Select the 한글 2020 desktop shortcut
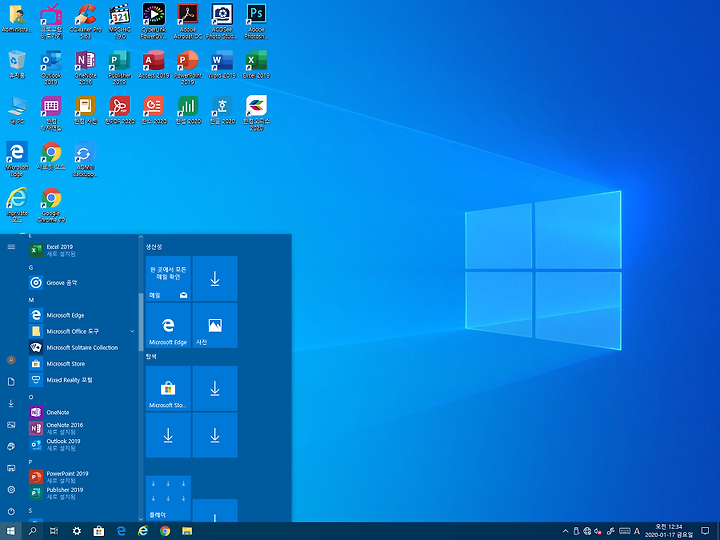This screenshot has height=540, width=720. (x=222, y=110)
